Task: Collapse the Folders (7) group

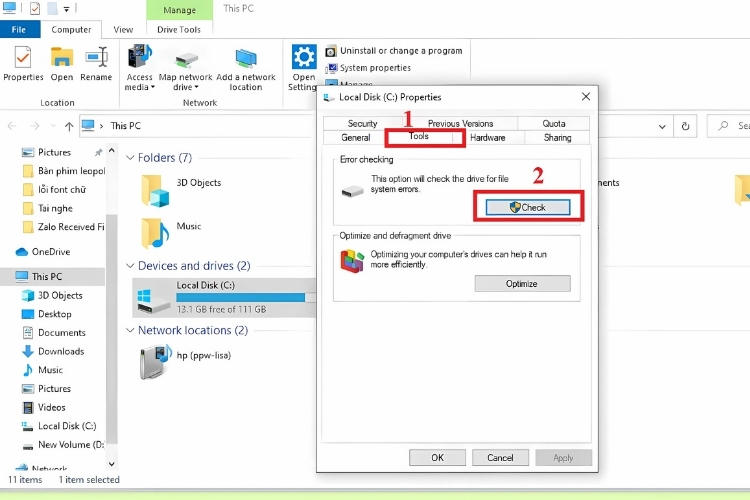Action: [x=130, y=158]
